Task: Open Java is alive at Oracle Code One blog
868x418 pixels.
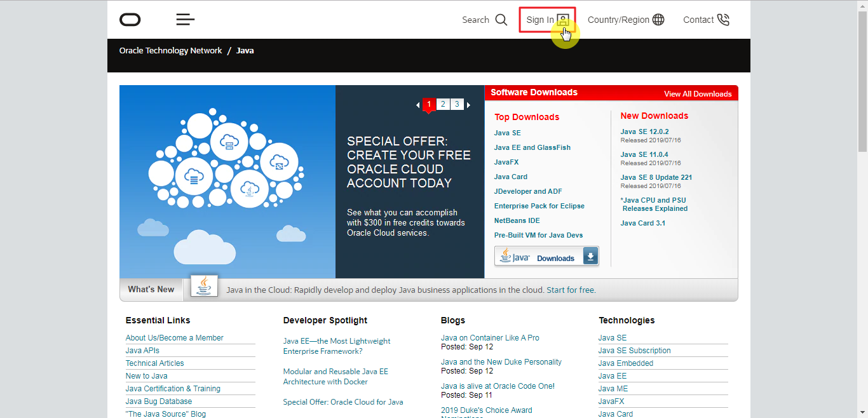Action: point(498,386)
